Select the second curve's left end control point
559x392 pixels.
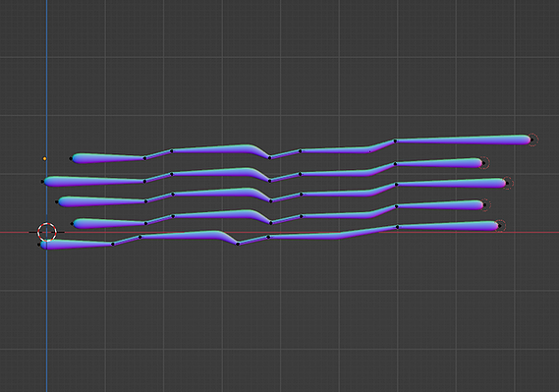(42, 182)
